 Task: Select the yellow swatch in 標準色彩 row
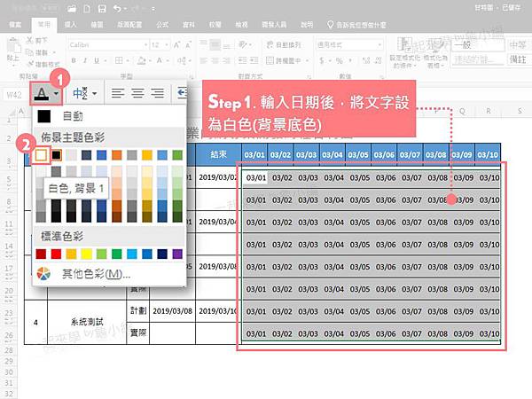coord(87,254)
